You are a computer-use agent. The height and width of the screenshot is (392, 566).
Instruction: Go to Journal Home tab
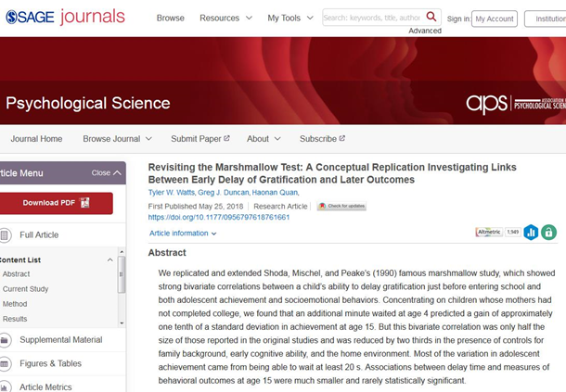[x=36, y=139]
